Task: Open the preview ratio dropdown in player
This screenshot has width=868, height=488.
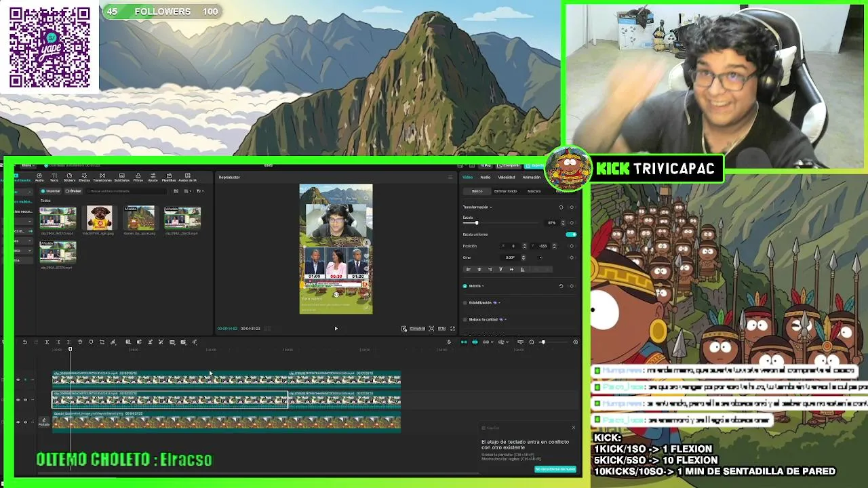Action: point(442,329)
